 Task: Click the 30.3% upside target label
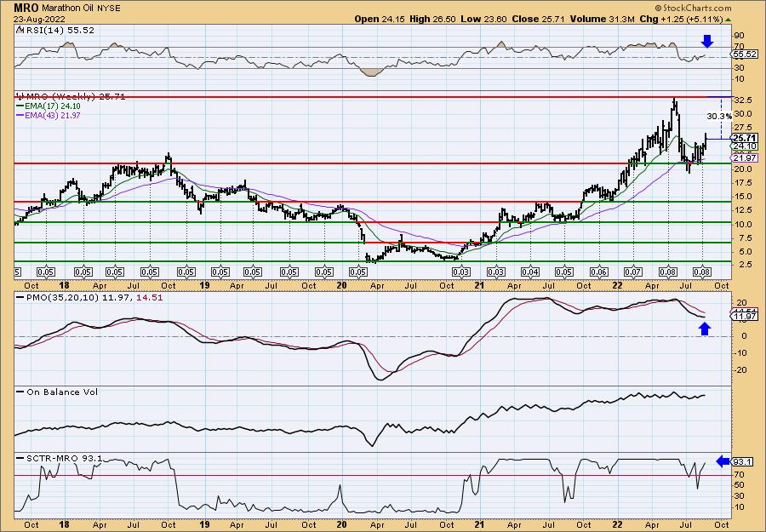click(719, 117)
